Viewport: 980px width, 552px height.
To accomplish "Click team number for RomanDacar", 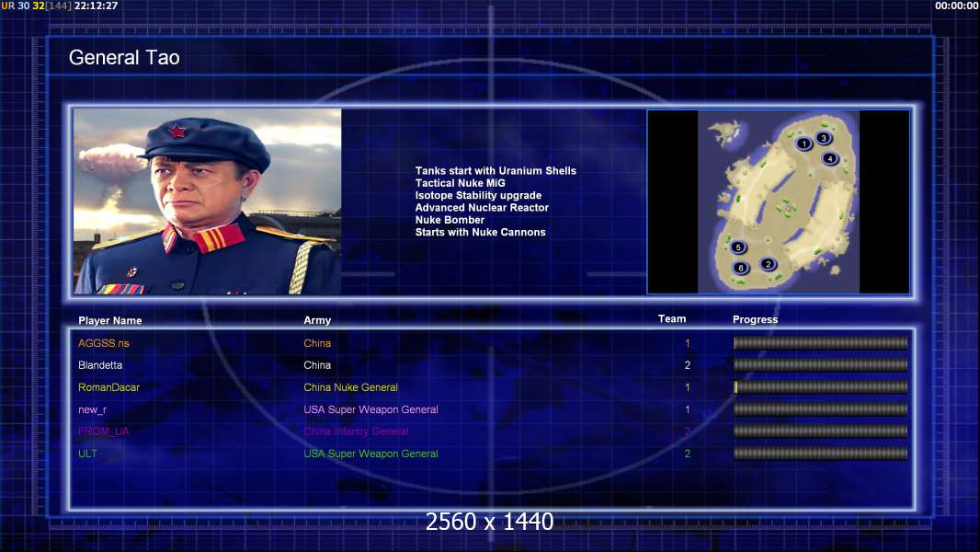I will click(x=687, y=387).
